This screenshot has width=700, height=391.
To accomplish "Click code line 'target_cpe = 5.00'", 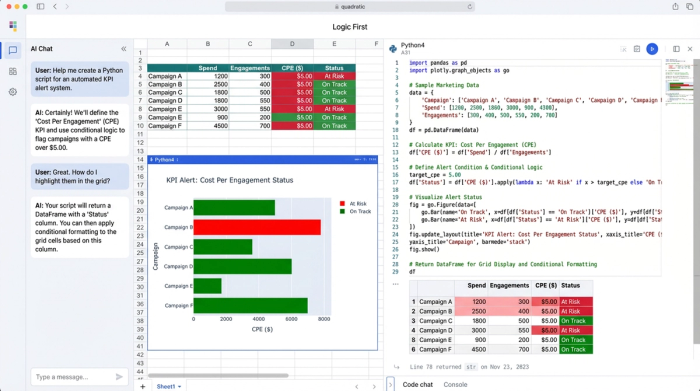I will [x=435, y=175].
